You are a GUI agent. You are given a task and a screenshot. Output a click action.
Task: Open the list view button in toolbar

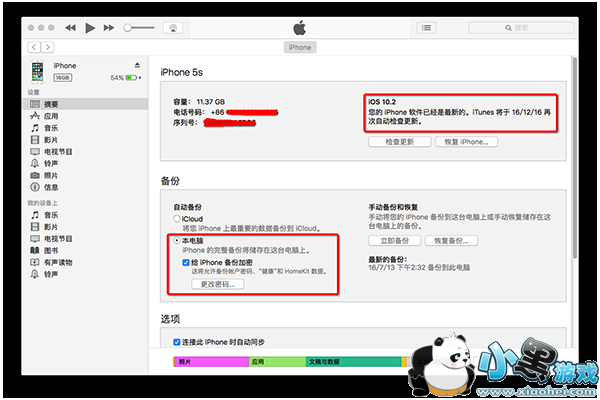[426, 28]
